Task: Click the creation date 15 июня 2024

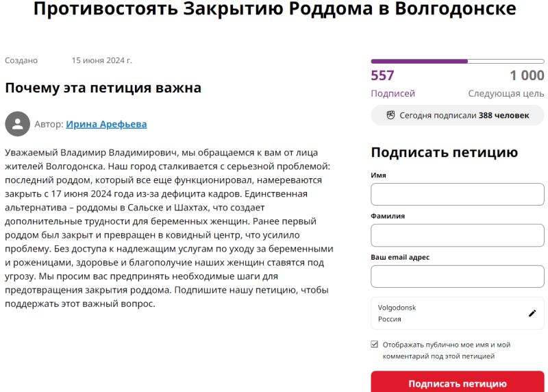Action: point(101,60)
